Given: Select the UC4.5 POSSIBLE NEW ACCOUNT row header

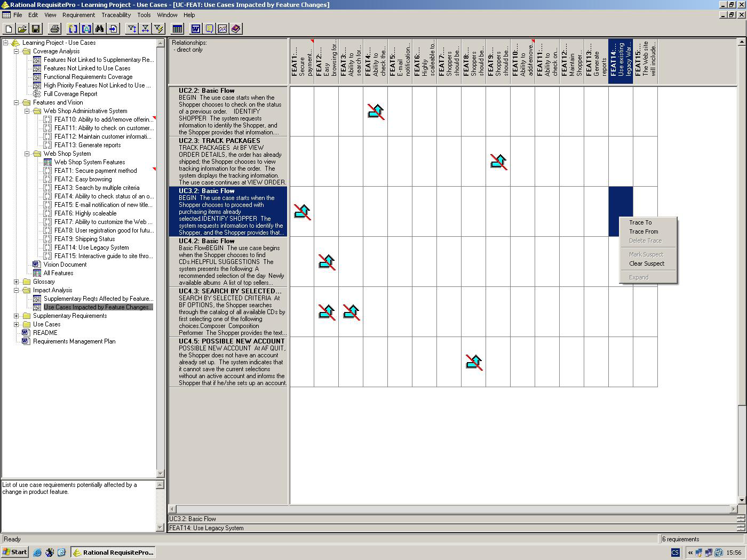Looking at the screenshot, I should [x=228, y=362].
